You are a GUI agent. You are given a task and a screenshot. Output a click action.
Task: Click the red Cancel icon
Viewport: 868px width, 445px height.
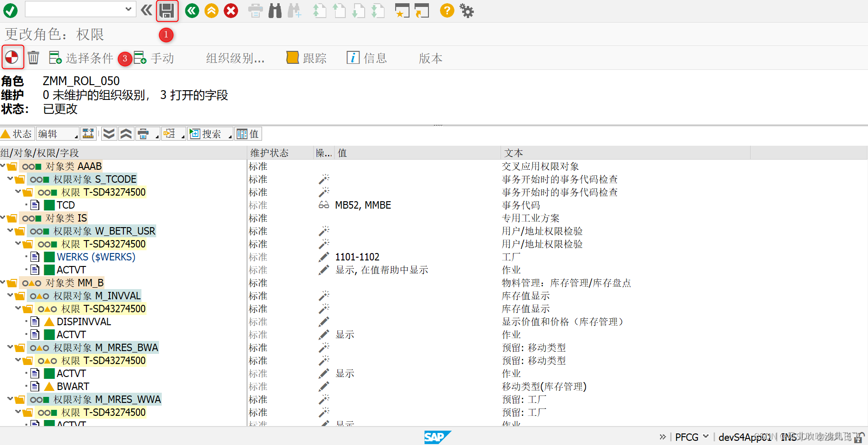tap(231, 10)
